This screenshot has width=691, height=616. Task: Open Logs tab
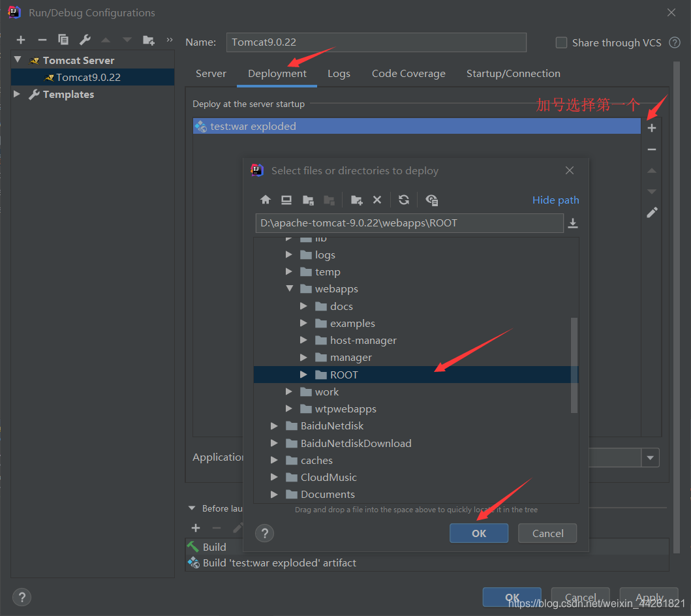tap(339, 74)
